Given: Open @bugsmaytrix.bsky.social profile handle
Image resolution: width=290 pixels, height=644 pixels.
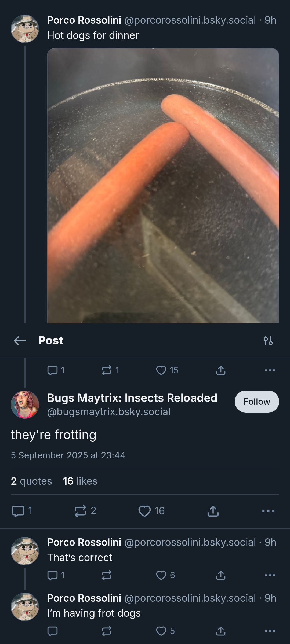Looking at the screenshot, I should [109, 412].
